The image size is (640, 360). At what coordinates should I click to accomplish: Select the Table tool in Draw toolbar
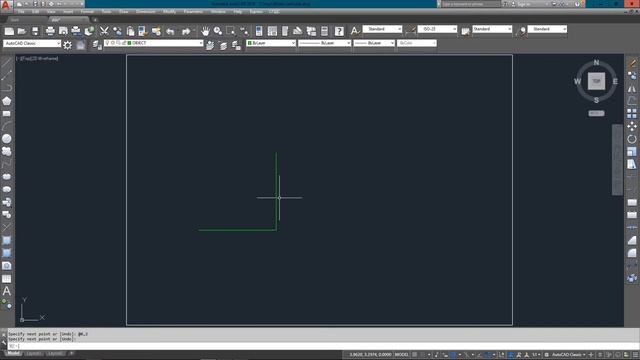(7, 279)
